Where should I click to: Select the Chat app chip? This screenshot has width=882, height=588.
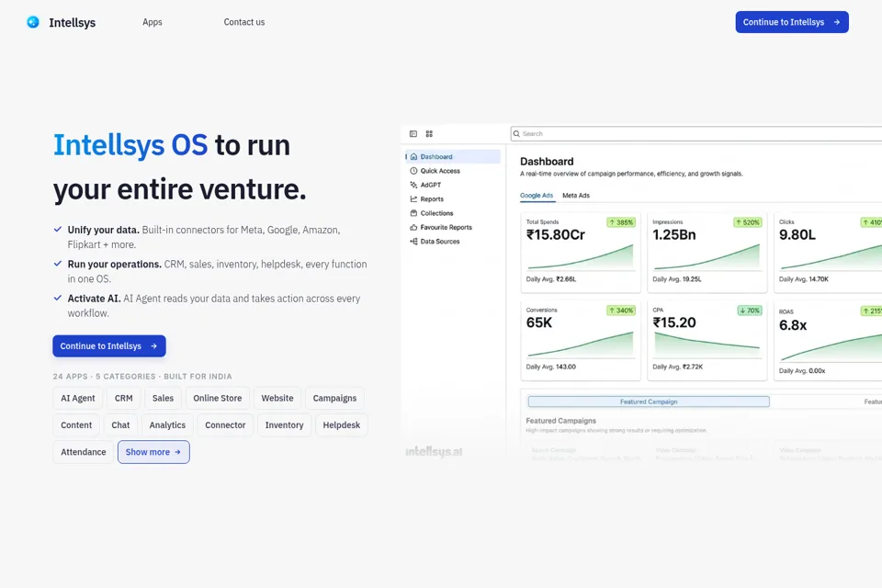point(120,424)
